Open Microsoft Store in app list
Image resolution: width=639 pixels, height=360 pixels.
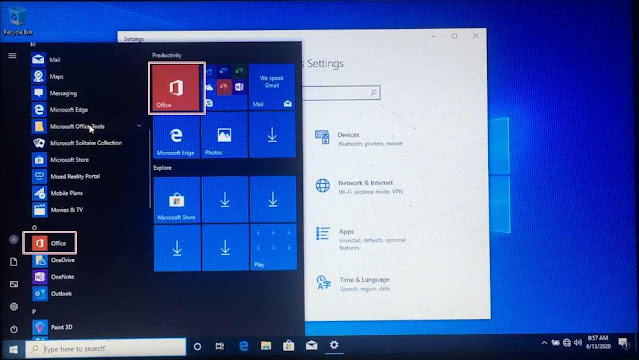60,160
